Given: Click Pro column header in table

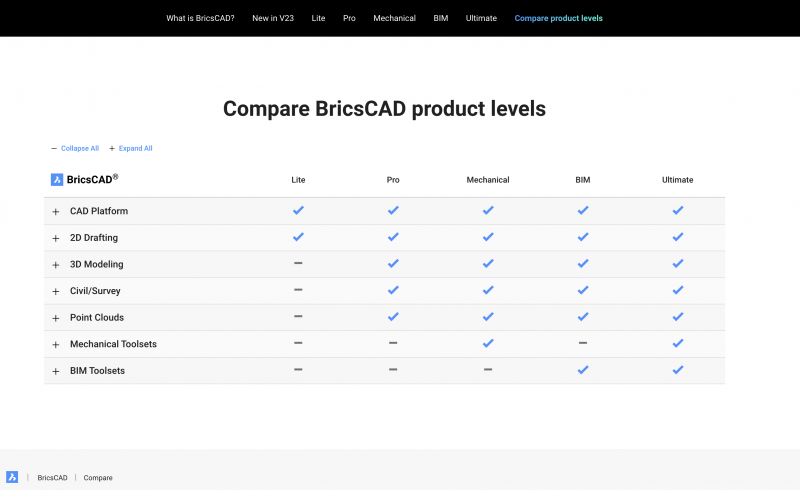Looking at the screenshot, I should [x=393, y=180].
